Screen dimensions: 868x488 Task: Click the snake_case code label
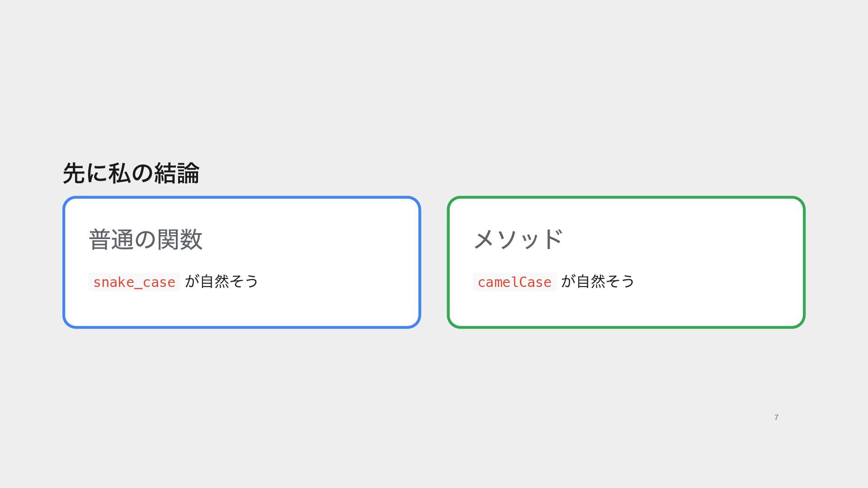click(134, 282)
